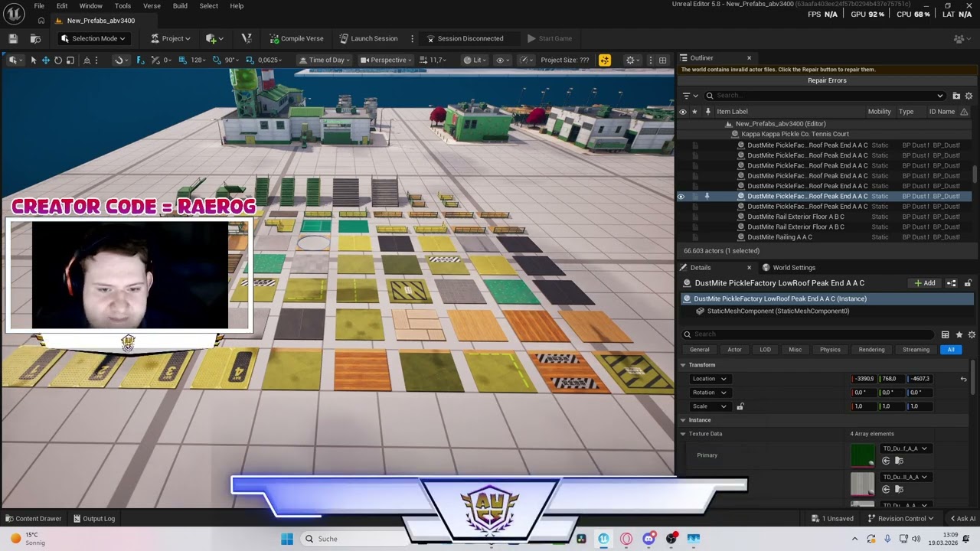Open Content Drawer
Screen dimensions: 980x551
tap(32, 519)
